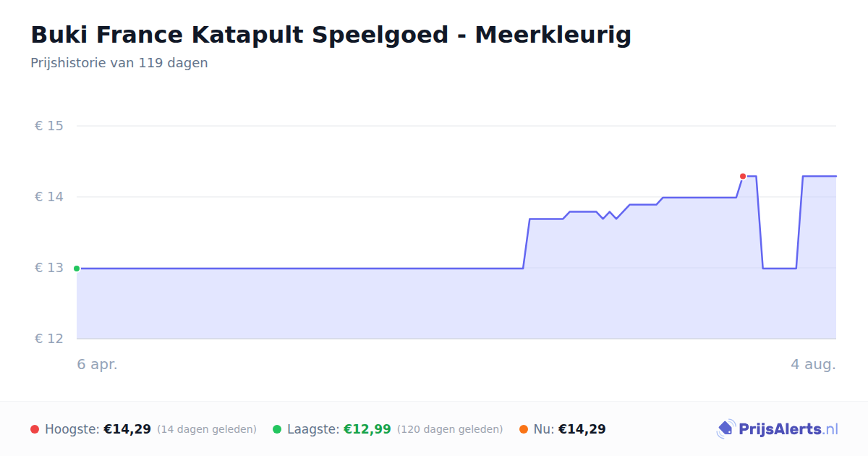Image resolution: width=868 pixels, height=456 pixels.
Task: Open the PrijsAlerts.nl brand link
Action: coord(778,429)
